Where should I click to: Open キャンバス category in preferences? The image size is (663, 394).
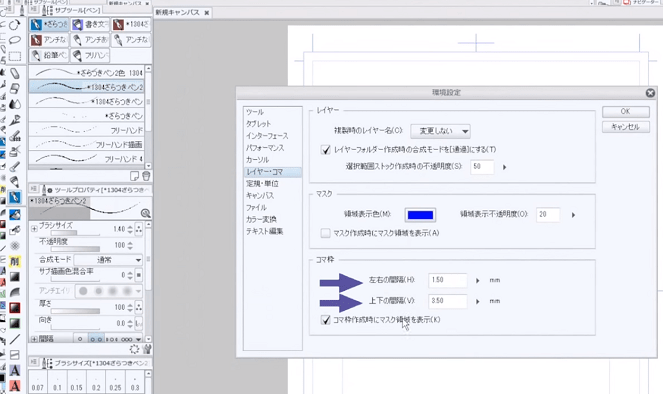tap(260, 195)
